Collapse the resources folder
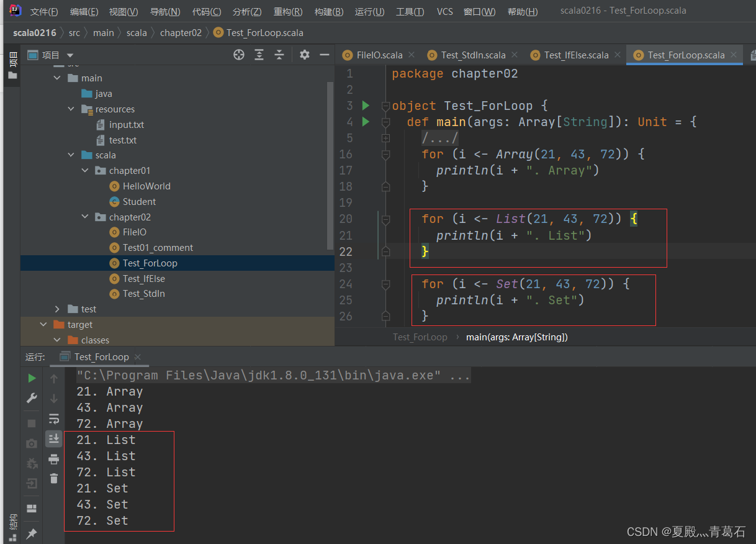This screenshot has height=544, width=756. point(71,109)
